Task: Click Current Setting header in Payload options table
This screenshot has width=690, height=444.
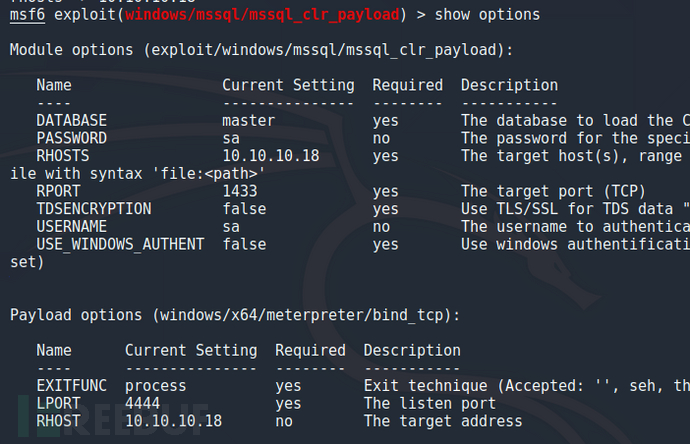Action: pos(191,351)
